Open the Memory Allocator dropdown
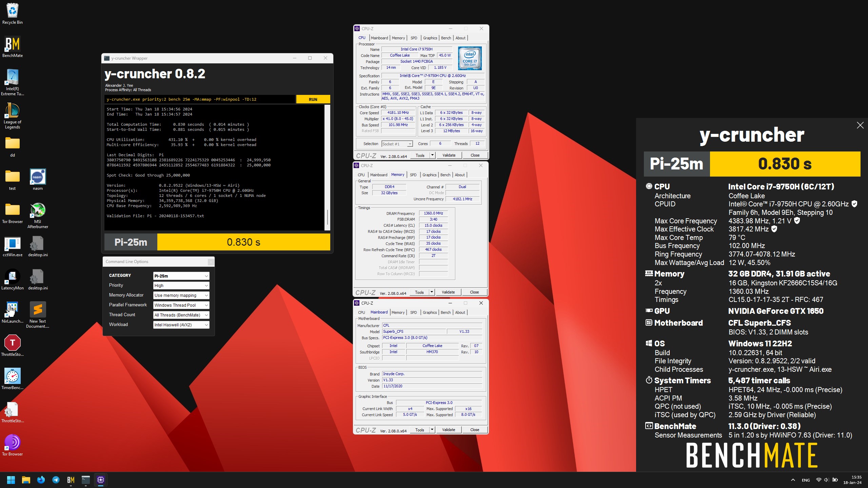The height and width of the screenshot is (488, 868). [x=181, y=296]
